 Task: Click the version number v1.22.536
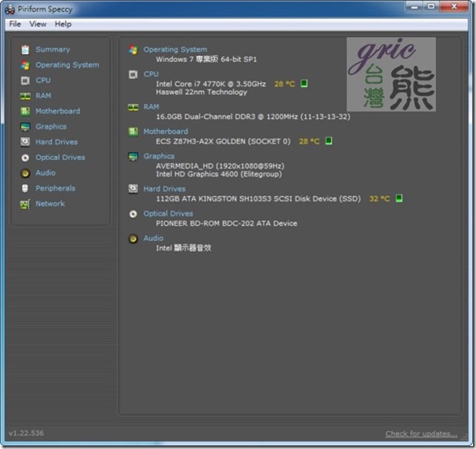[x=26, y=433]
